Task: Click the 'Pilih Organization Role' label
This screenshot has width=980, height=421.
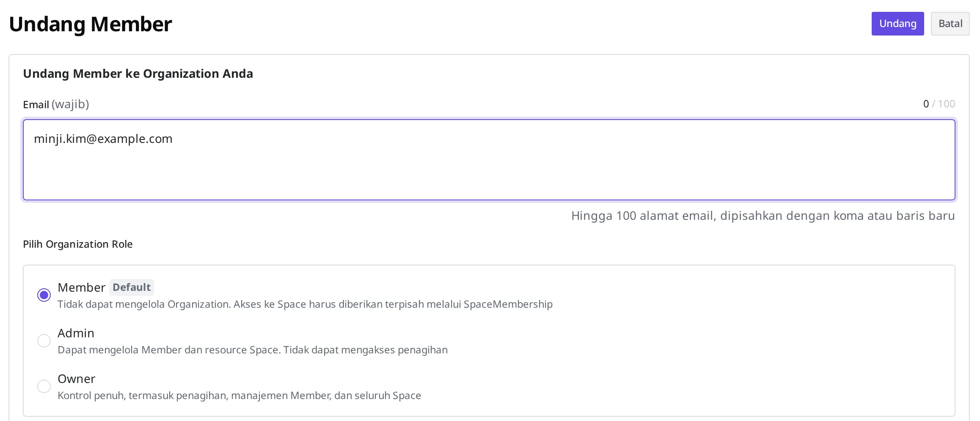Action: (x=78, y=244)
